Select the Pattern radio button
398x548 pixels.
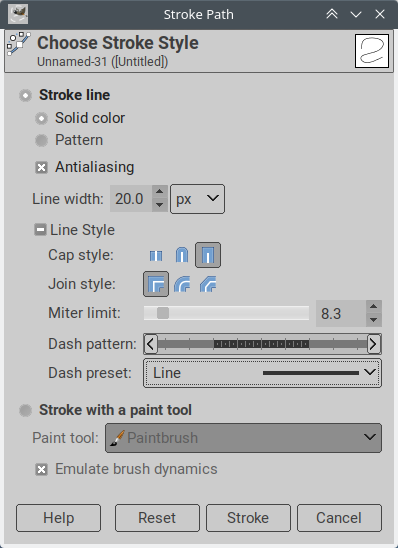(x=42, y=140)
